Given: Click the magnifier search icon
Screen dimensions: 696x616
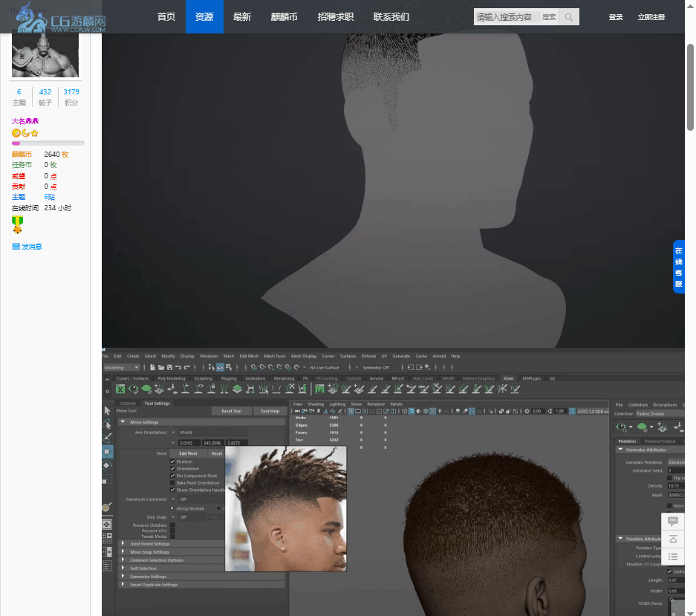Looking at the screenshot, I should point(568,17).
